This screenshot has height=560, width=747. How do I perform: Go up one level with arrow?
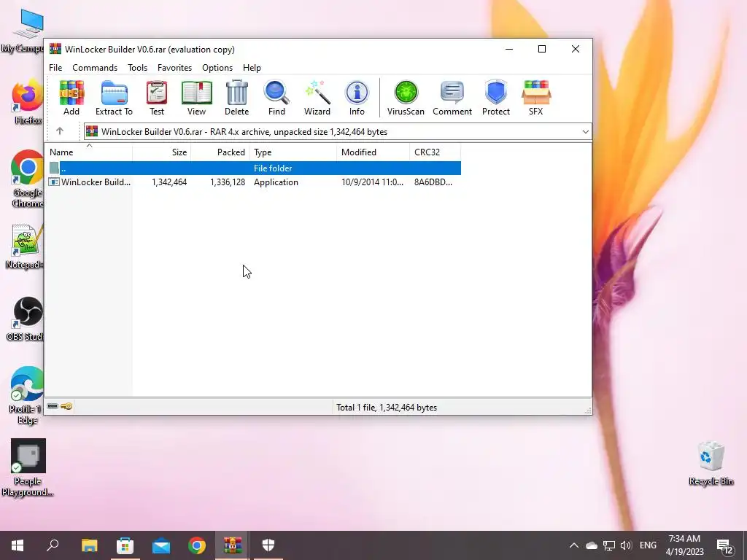[x=60, y=131]
